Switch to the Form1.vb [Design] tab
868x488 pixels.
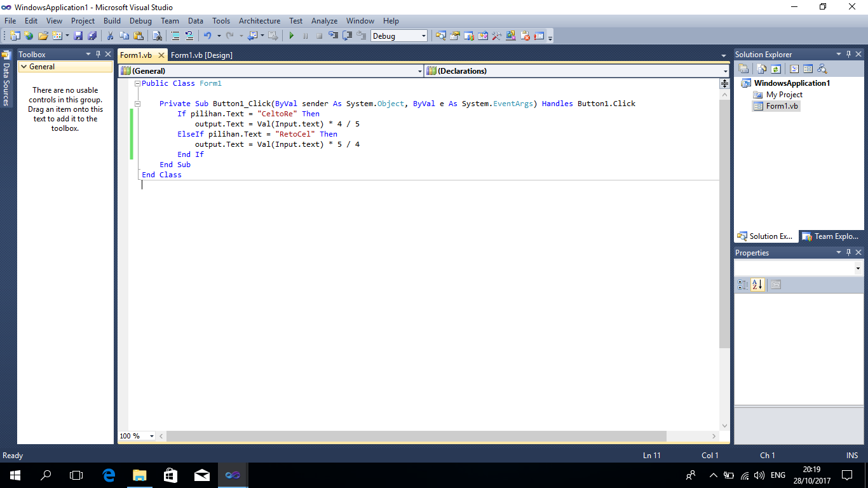(x=203, y=55)
